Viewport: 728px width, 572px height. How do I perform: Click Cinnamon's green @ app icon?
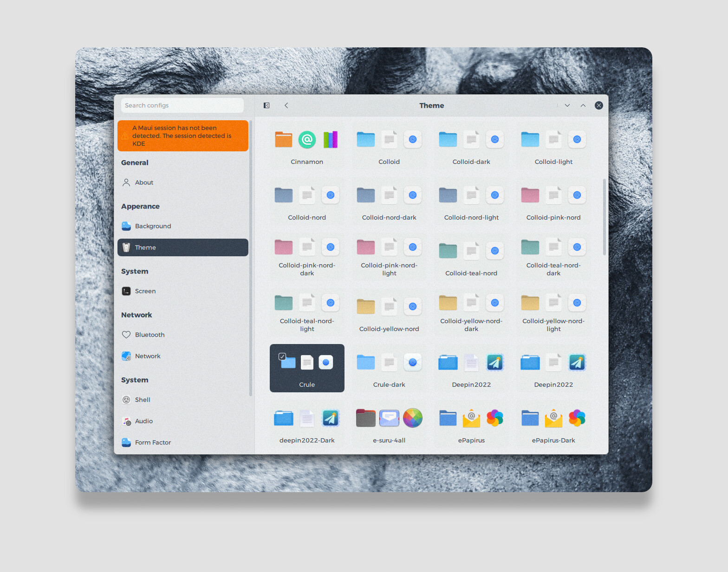click(307, 139)
